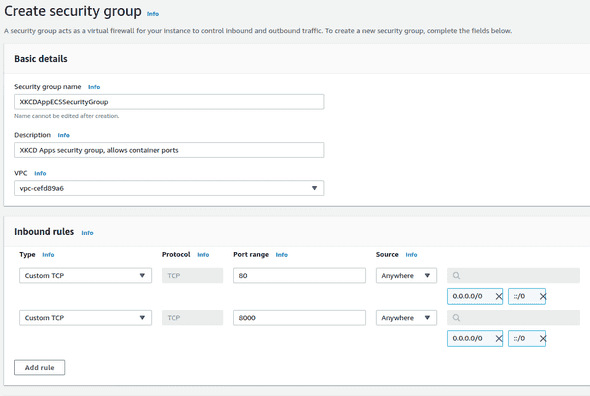Open the Type dropdown for the port 8000 rule

point(85,318)
